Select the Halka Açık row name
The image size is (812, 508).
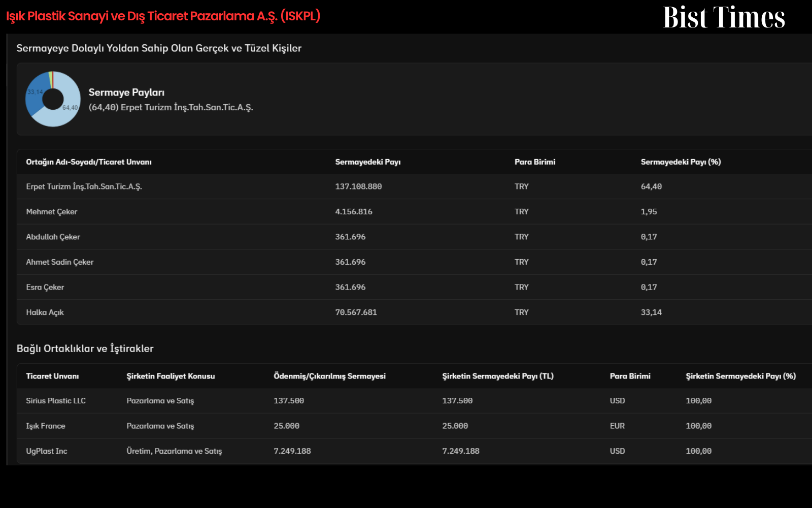click(45, 312)
